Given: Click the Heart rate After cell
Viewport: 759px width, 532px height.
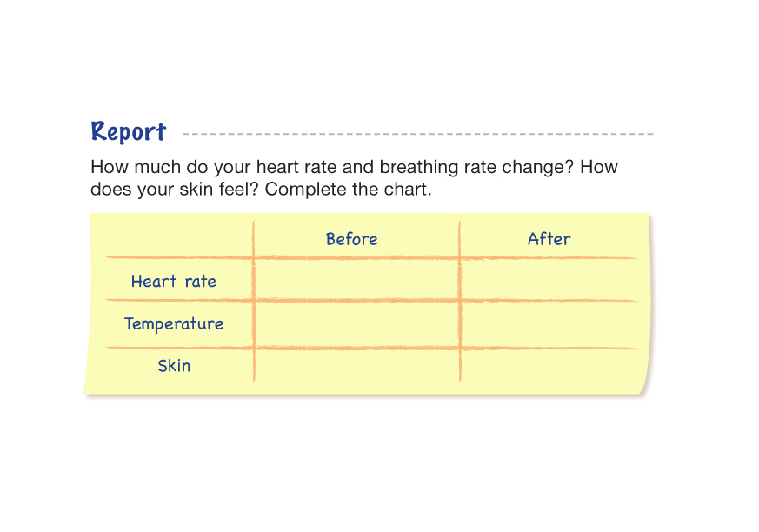Looking at the screenshot, I should (x=549, y=280).
